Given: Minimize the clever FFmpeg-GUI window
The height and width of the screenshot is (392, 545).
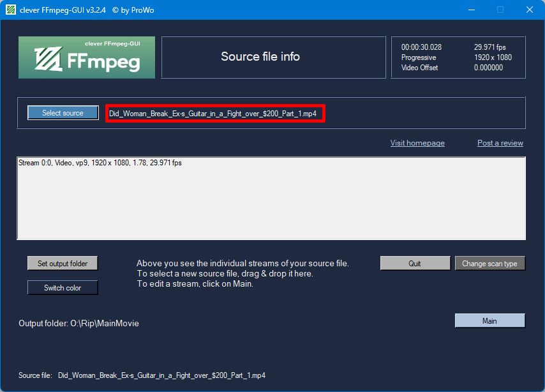Looking at the screenshot, I should (472, 10).
